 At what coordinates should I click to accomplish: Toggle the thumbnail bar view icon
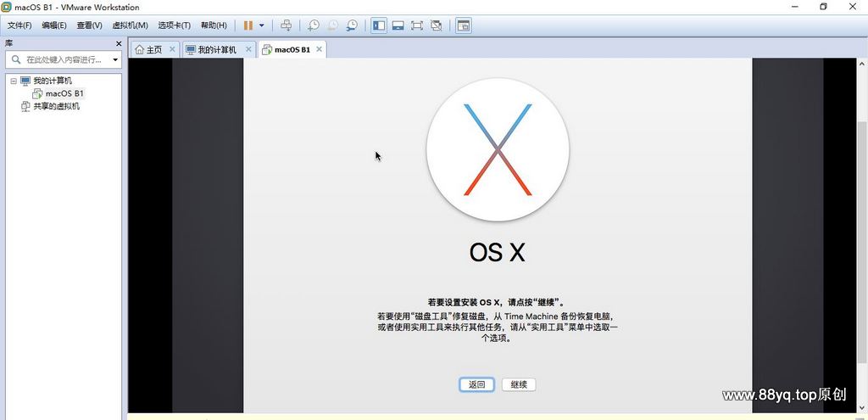click(398, 25)
